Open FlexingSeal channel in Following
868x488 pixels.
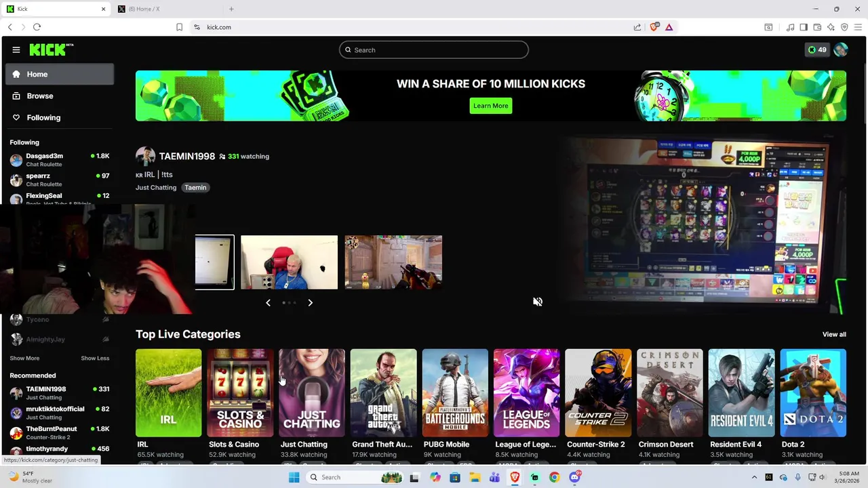click(60, 198)
